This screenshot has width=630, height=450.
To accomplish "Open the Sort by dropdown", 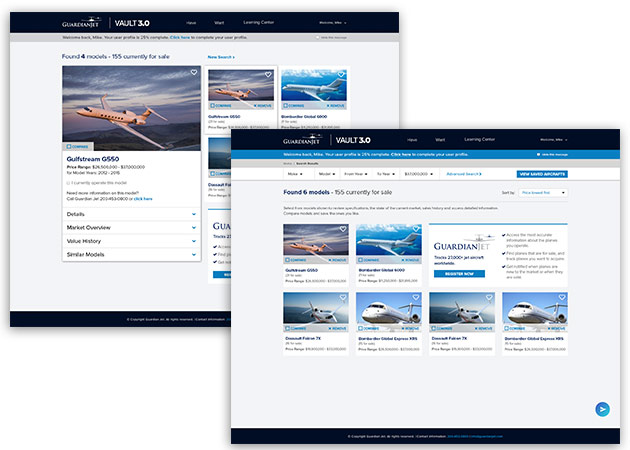I will click(543, 193).
